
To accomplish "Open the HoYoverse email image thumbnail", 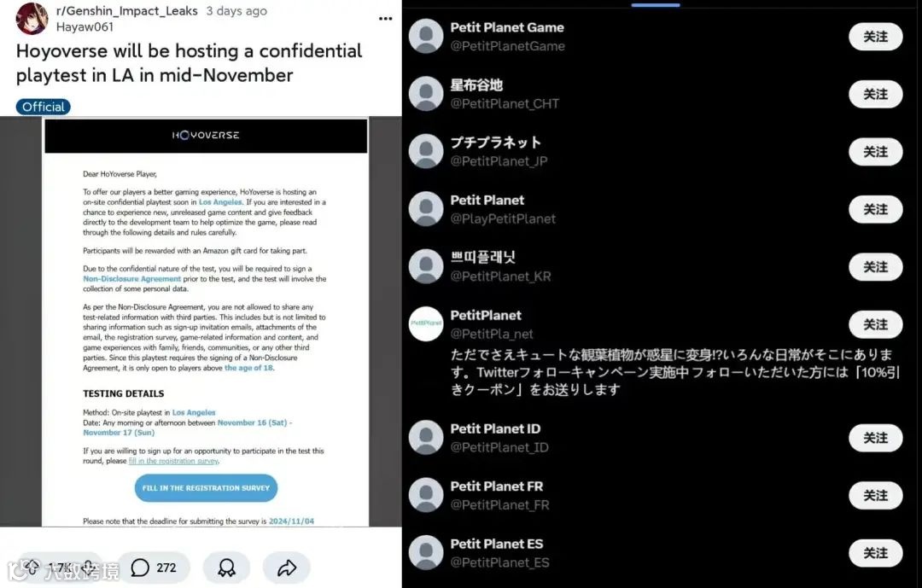I will [205, 322].
